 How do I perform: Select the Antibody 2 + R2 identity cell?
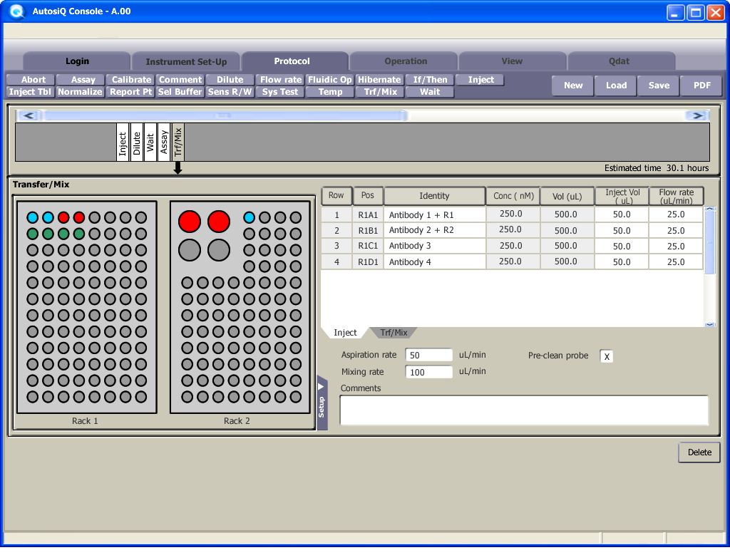pos(434,230)
